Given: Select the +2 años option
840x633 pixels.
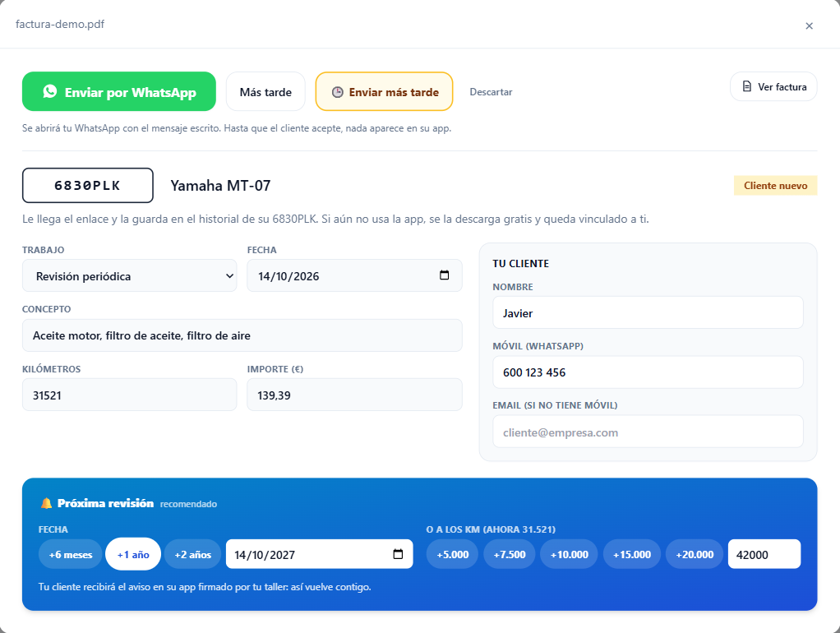Looking at the screenshot, I should click(x=193, y=554).
